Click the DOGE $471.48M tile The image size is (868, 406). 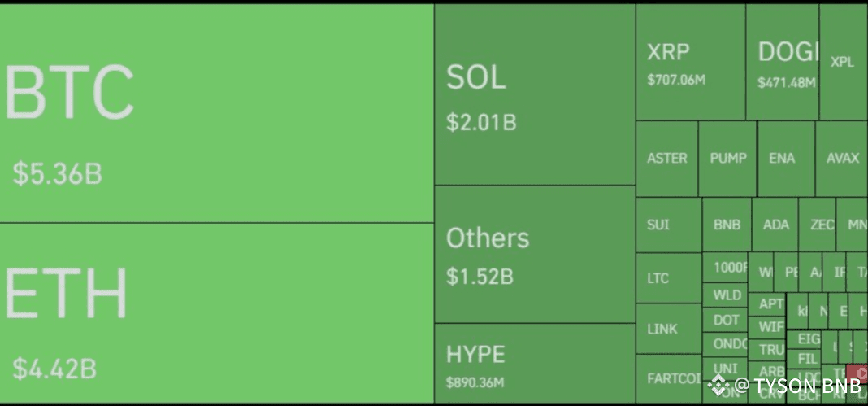point(783,63)
